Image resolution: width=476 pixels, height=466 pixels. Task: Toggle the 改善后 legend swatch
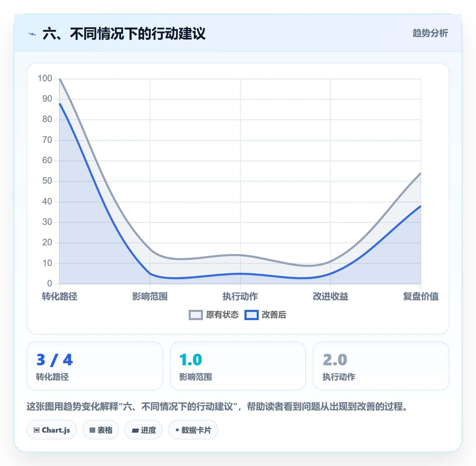(252, 315)
